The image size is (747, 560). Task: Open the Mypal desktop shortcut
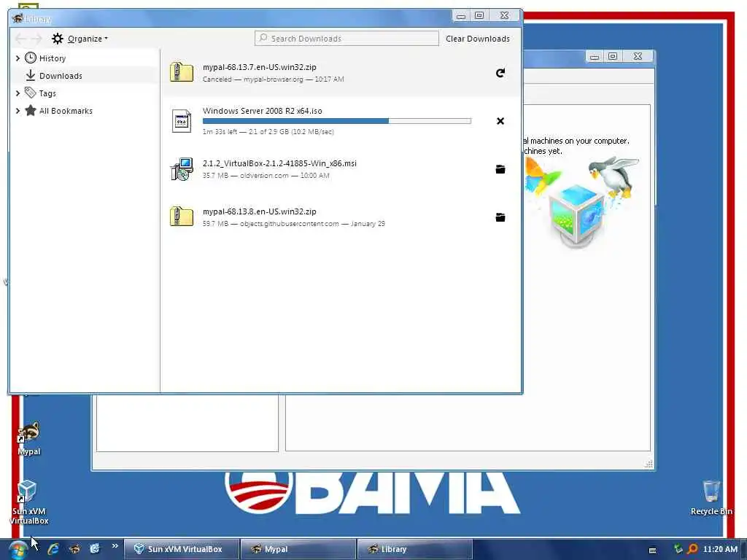click(x=29, y=438)
